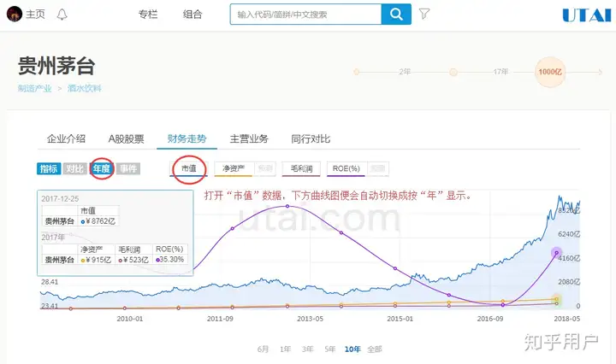Click the ROE curve lowest data point
Viewport: 616px width, 364px height.
point(503,305)
